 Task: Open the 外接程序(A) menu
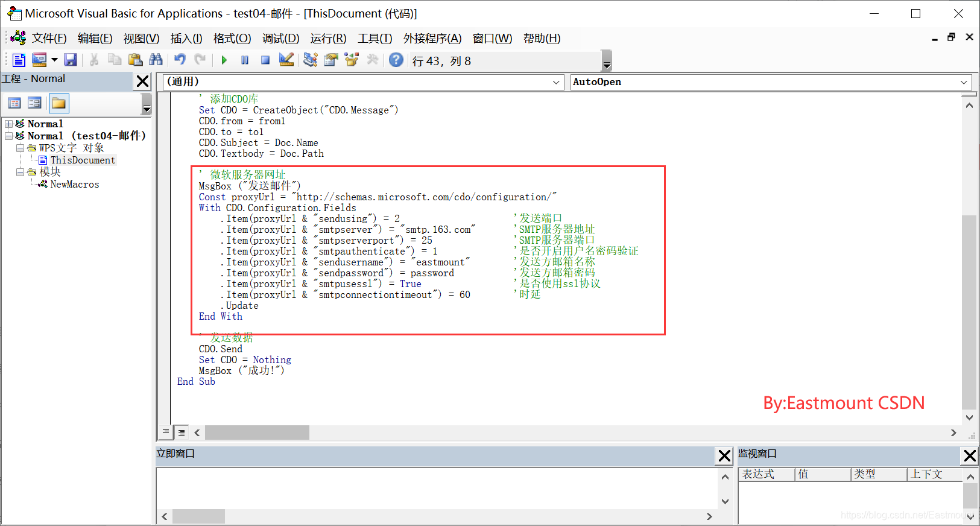[x=432, y=39]
